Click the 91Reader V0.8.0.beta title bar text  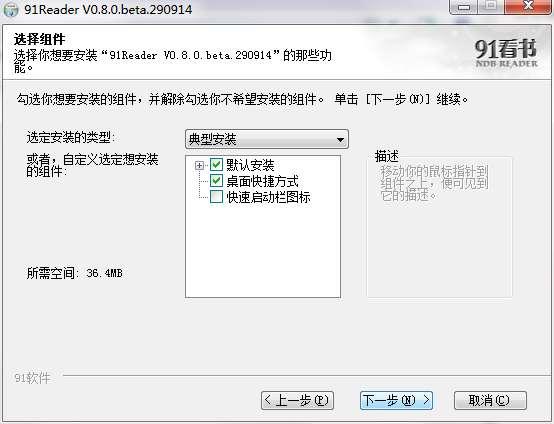[108, 9]
